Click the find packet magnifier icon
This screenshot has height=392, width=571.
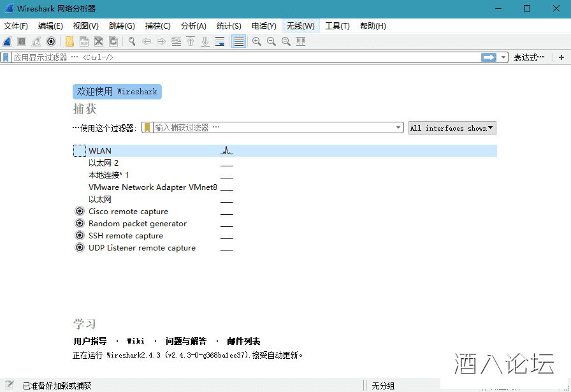(131, 41)
